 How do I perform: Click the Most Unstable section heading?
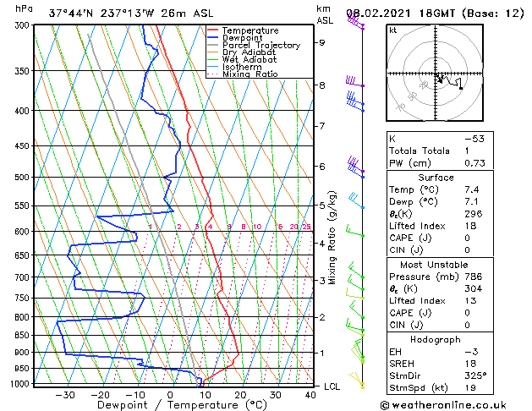point(434,265)
